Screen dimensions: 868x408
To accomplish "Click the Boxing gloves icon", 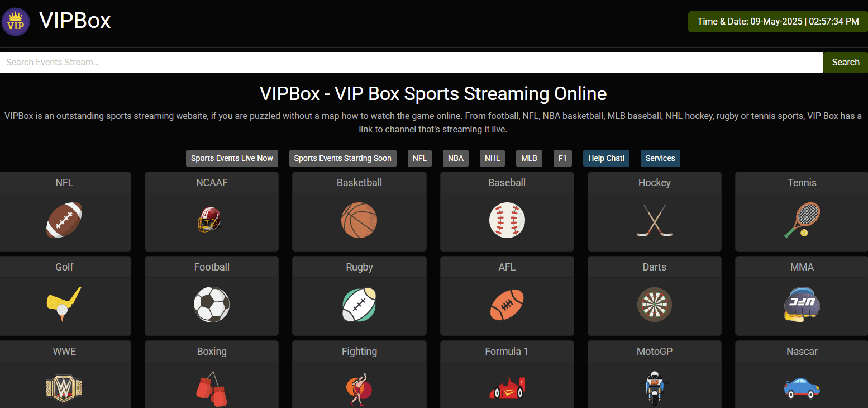I will point(212,389).
